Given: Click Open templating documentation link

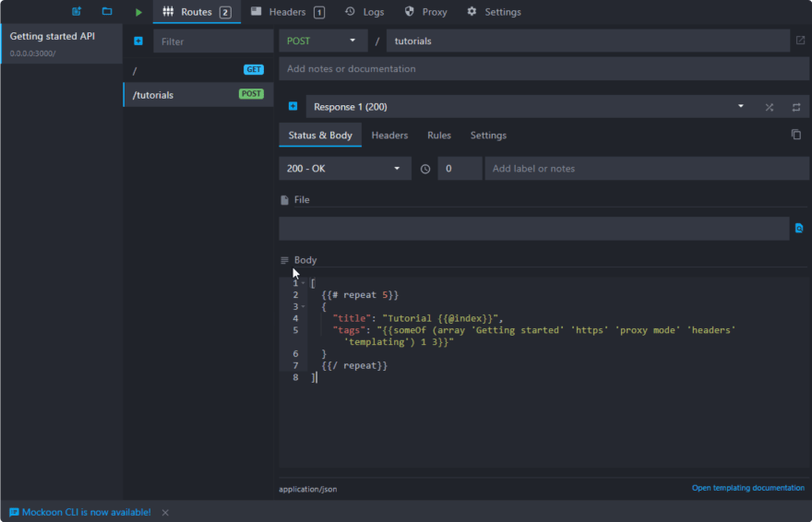Looking at the screenshot, I should click(747, 488).
